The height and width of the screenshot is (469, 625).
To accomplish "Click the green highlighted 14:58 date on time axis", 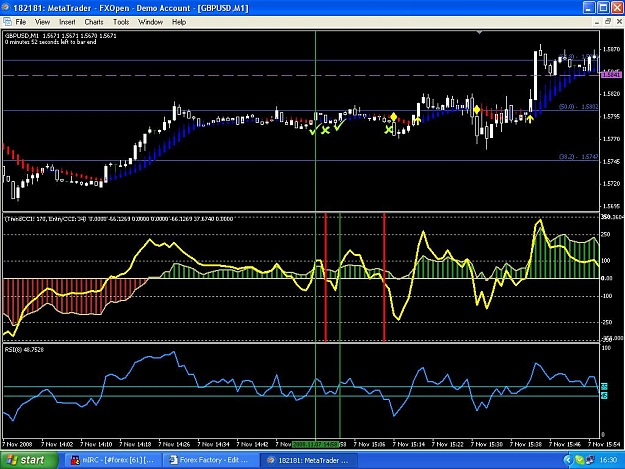I will point(315,444).
